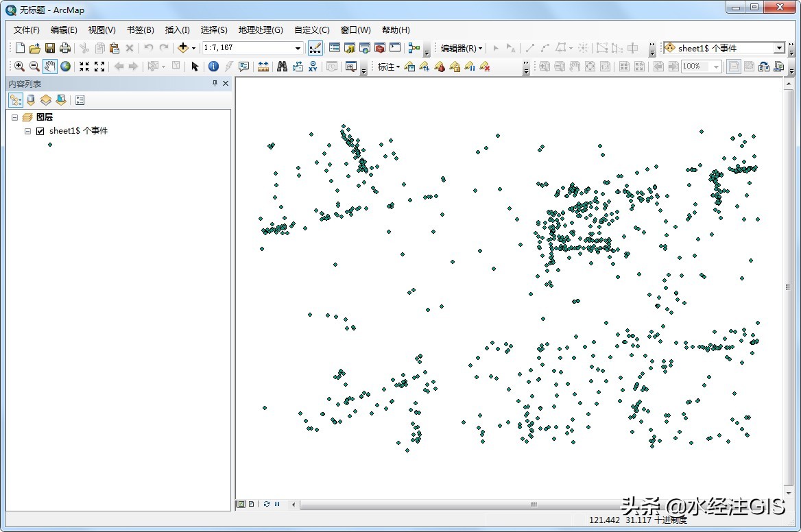Open the 地理处理(G) menu
The width and height of the screenshot is (801, 532).
(260, 30)
